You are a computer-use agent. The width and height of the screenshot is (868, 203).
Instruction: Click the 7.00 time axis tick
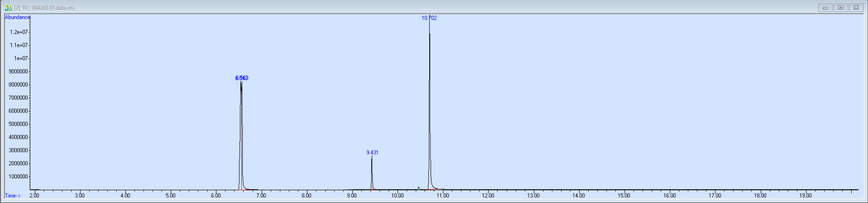(261, 196)
